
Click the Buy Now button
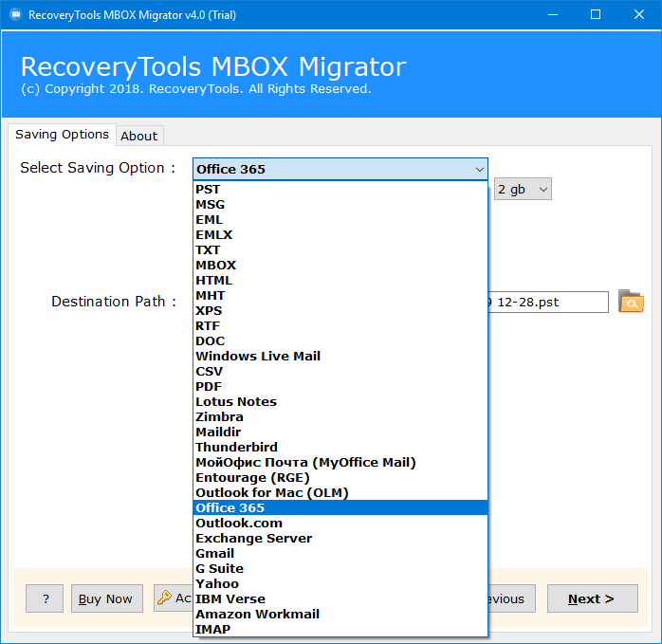[107, 598]
